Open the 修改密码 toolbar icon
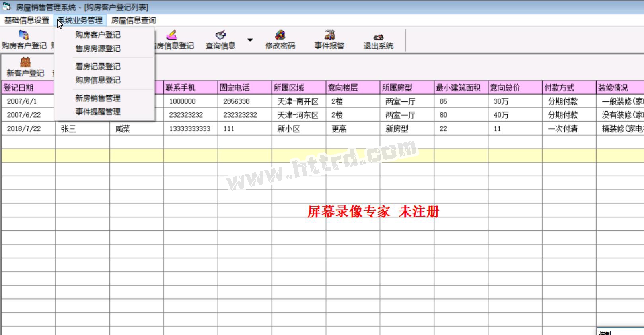644x335 pixels. (x=280, y=35)
